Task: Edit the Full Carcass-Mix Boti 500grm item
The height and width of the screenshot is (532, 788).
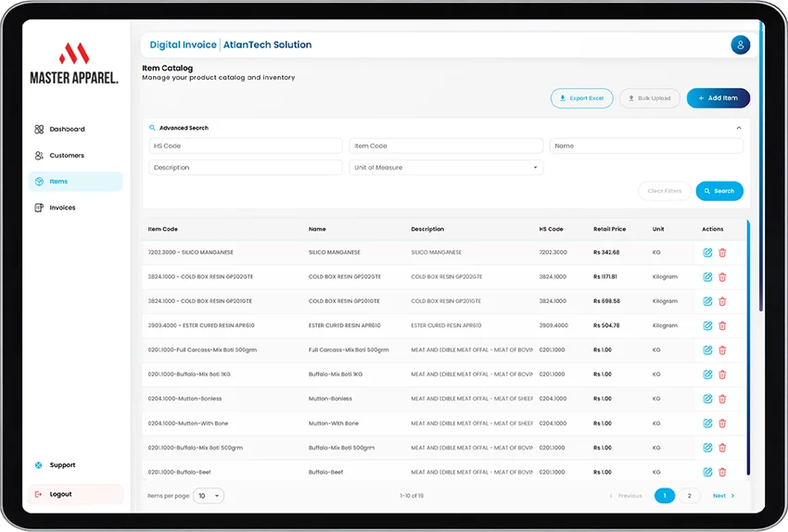Action: pyautogui.click(x=707, y=350)
